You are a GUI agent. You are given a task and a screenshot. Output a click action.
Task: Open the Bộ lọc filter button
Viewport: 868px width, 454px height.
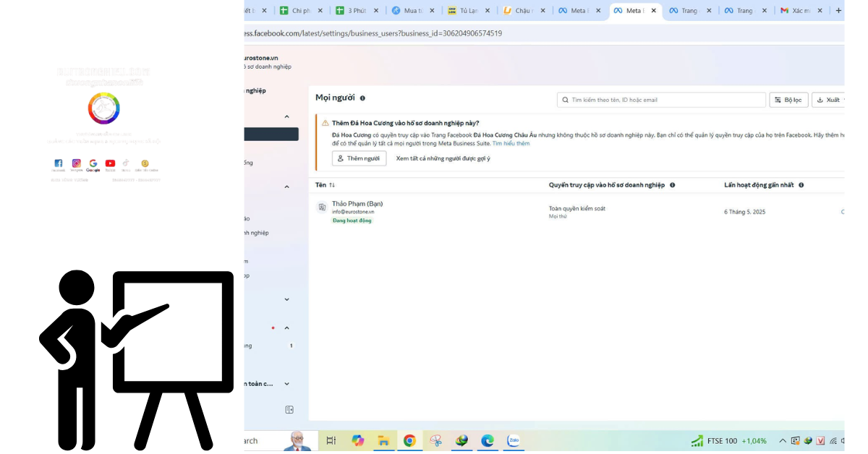(x=788, y=100)
